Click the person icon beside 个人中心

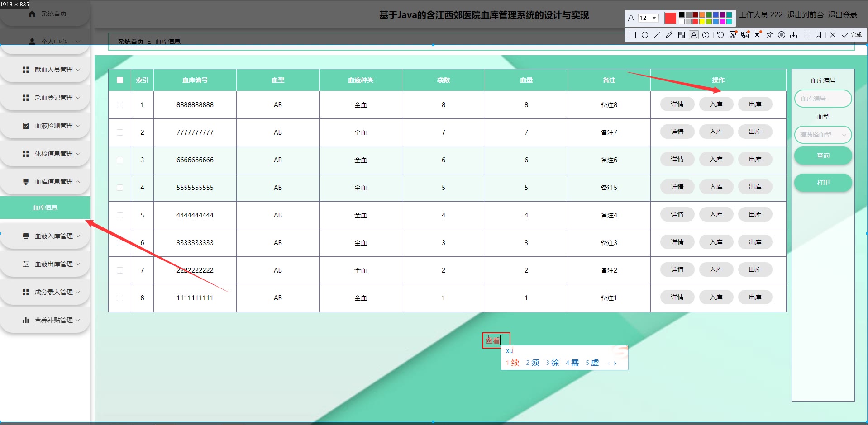tap(32, 42)
